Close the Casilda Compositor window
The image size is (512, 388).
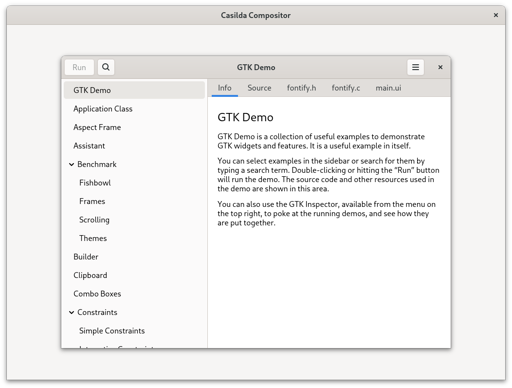point(496,15)
